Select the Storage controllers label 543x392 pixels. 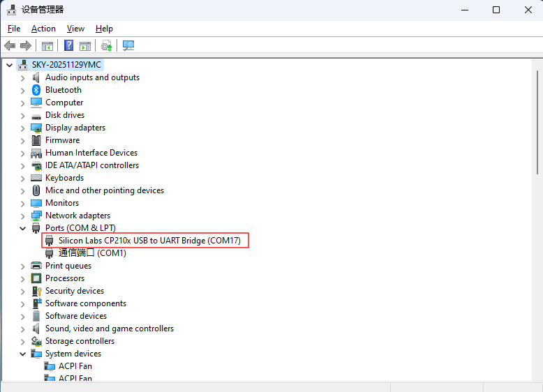point(80,341)
